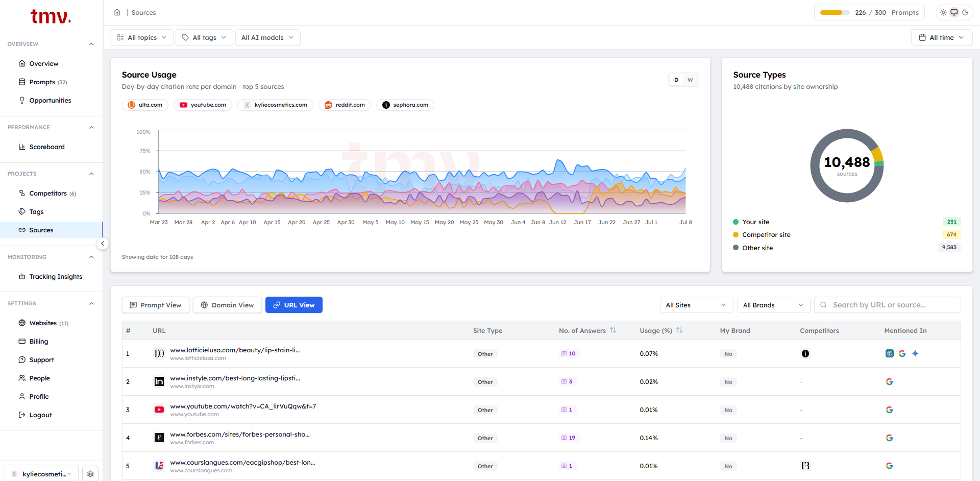980x481 pixels.
Task: Open the All time date range dropdown
Action: (941, 37)
